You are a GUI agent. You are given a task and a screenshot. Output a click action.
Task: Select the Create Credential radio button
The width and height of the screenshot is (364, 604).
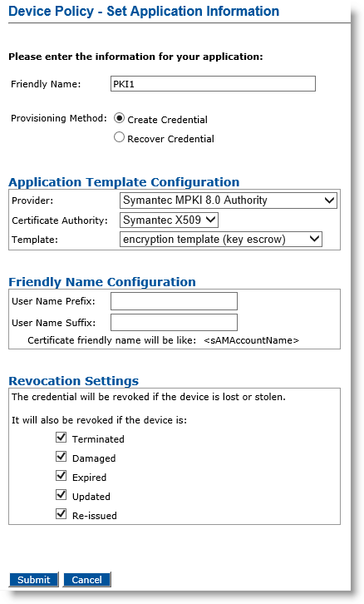(120, 118)
